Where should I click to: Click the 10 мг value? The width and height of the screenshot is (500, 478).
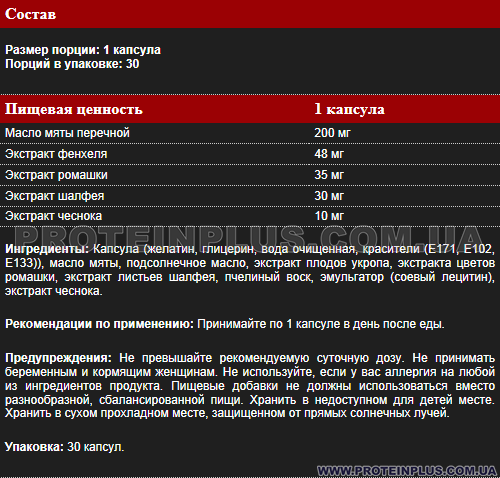[x=329, y=216]
